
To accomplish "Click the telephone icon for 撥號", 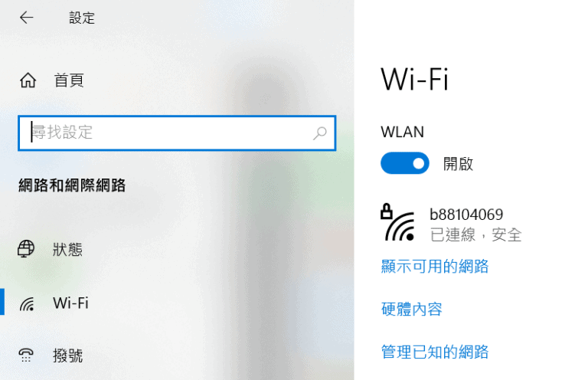I will 26,355.
